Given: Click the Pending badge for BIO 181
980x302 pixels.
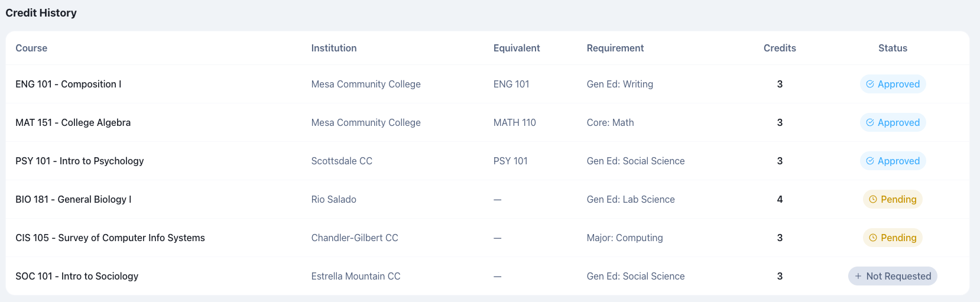Looking at the screenshot, I should tap(893, 199).
